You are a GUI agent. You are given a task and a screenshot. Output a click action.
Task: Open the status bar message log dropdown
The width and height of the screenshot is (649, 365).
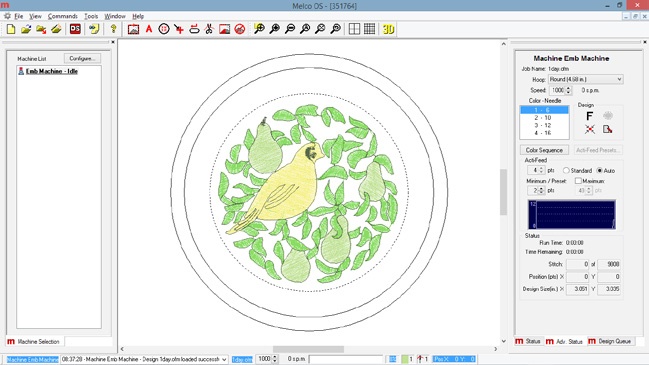coord(224,360)
